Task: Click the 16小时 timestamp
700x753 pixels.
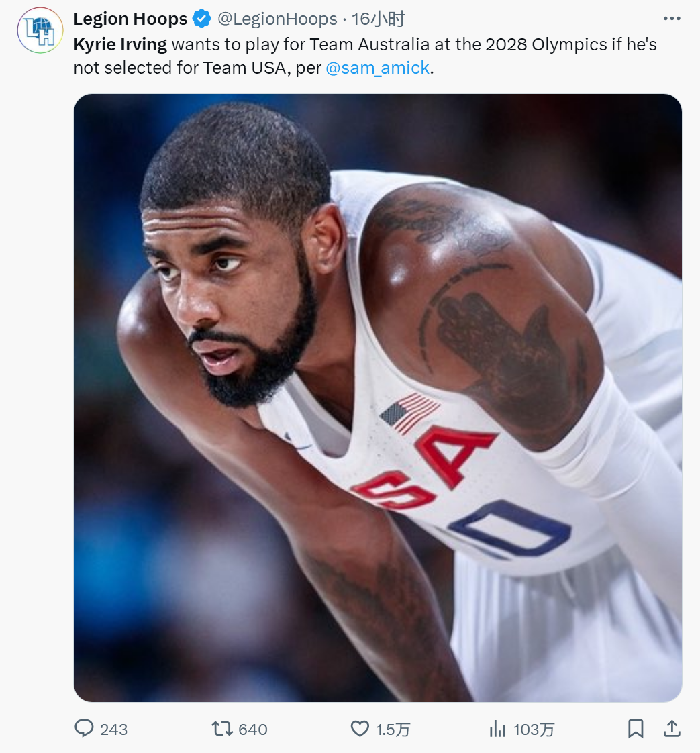Action: coord(379,19)
